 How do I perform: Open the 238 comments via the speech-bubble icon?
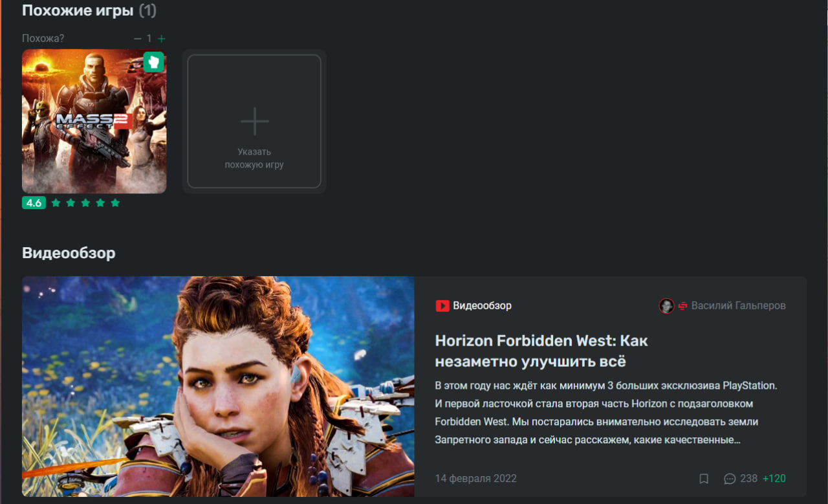[730, 479]
